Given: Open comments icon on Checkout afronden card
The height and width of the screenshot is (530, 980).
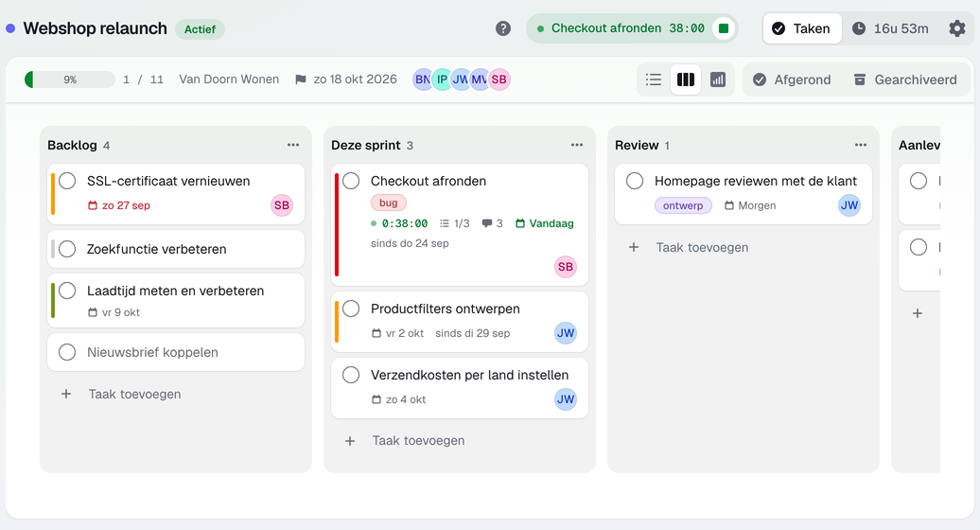Looking at the screenshot, I should click(487, 223).
